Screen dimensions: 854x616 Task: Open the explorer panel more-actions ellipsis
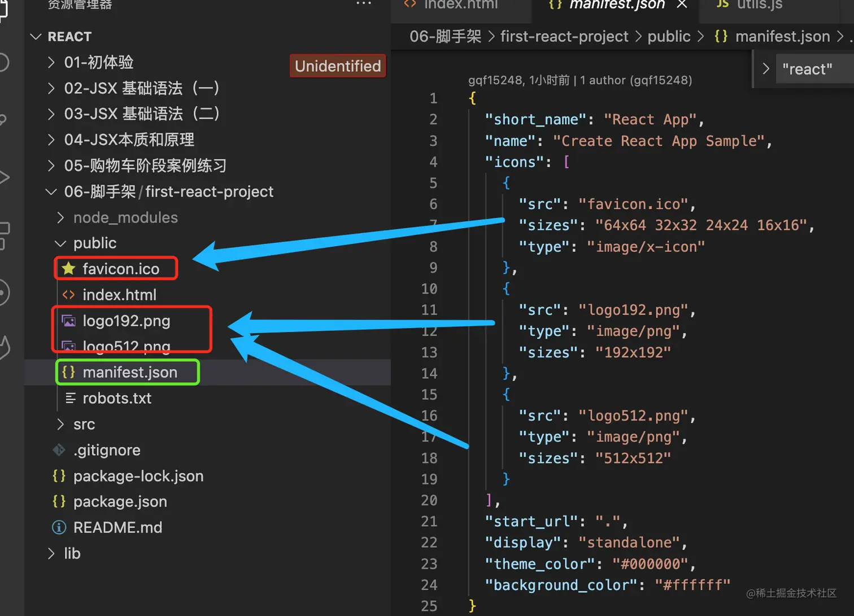click(364, 3)
